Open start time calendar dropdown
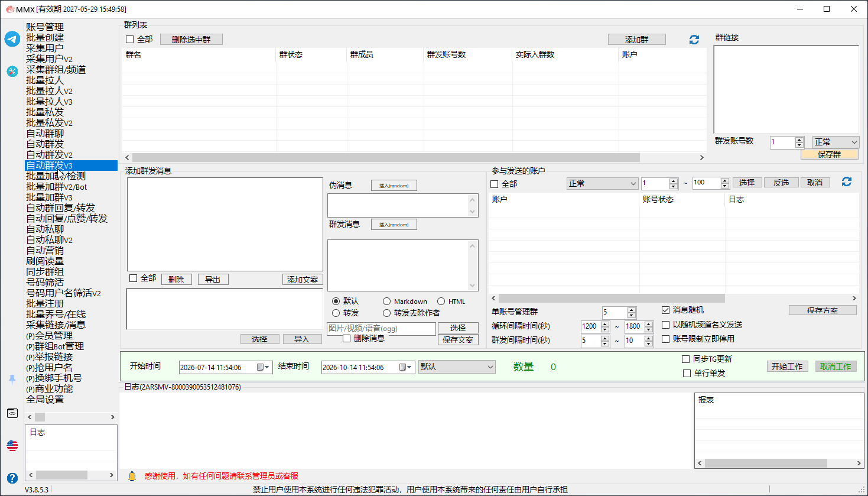 point(263,367)
